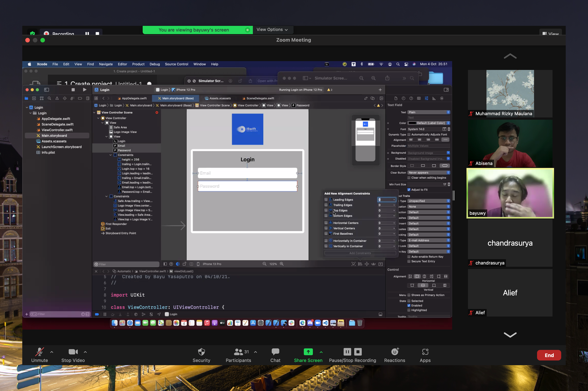The width and height of the screenshot is (588, 391).
Task: Toggle the document outline sidebar icon
Action: [165, 264]
